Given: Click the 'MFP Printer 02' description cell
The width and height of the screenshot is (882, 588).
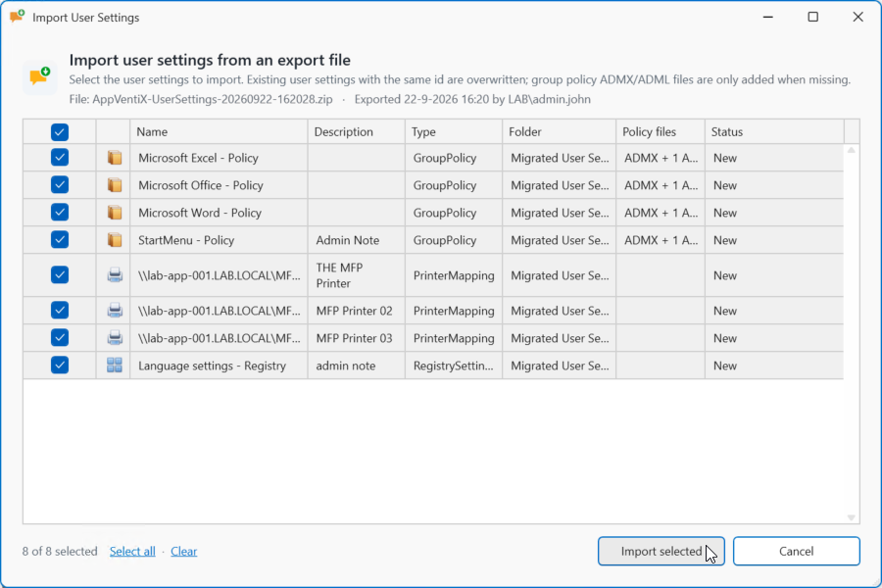Looking at the screenshot, I should coord(356,312).
